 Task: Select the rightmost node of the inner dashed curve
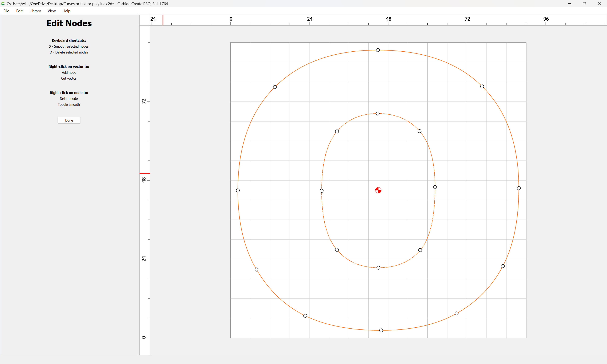(x=435, y=187)
